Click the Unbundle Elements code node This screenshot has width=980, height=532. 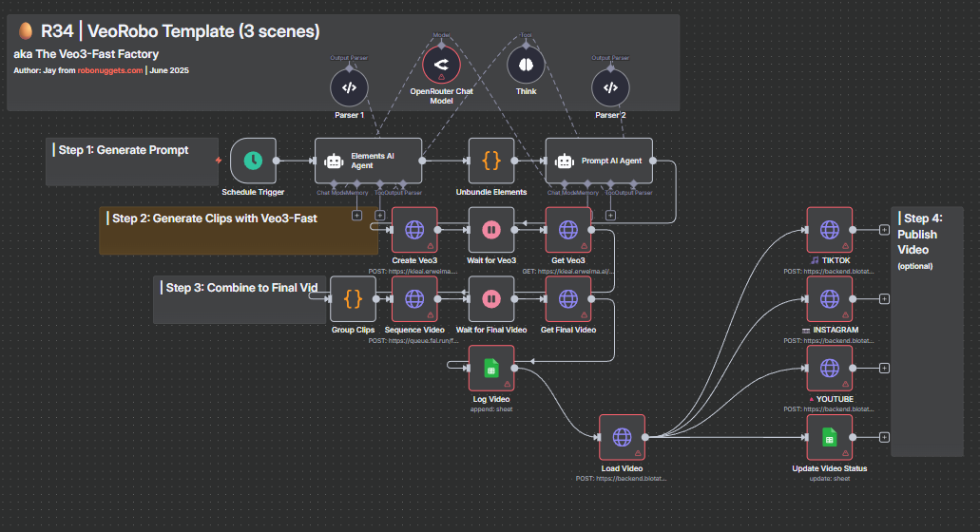[x=491, y=161]
